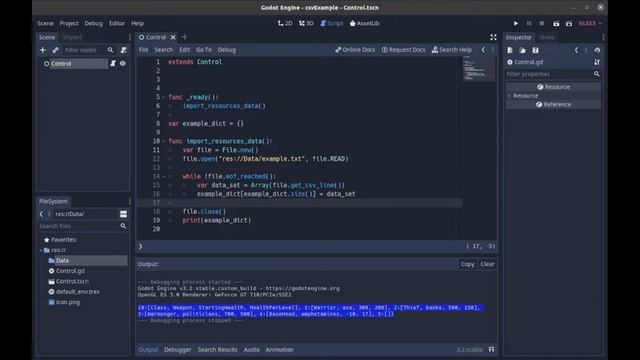The height and width of the screenshot is (360, 640).
Task: Copy the output text
Action: click(467, 264)
